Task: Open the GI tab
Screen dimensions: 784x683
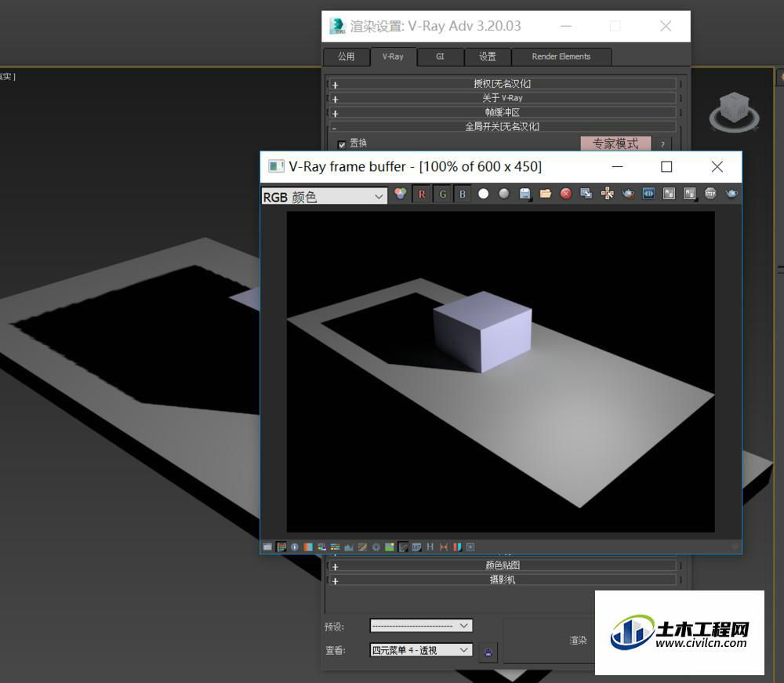Action: [x=440, y=56]
